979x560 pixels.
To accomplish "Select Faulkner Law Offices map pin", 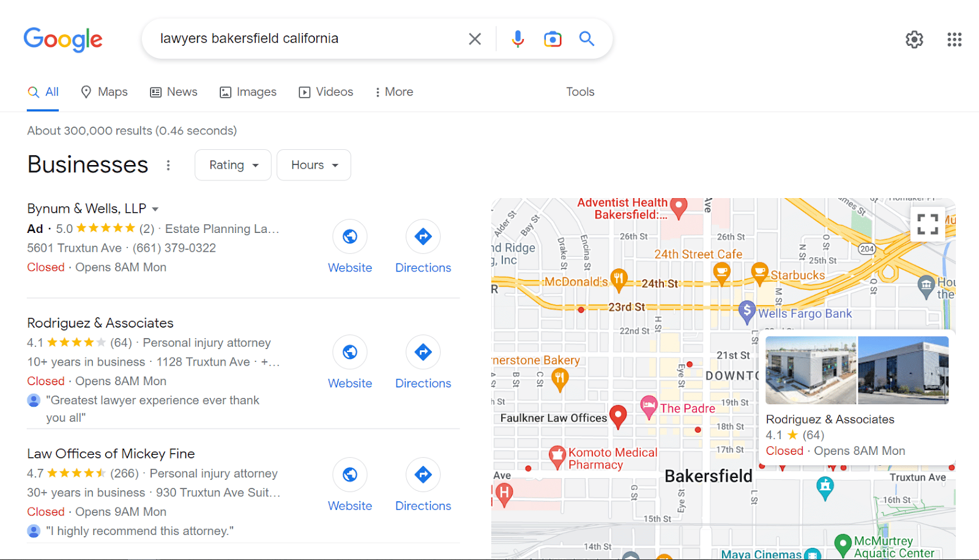I will pyautogui.click(x=619, y=416).
